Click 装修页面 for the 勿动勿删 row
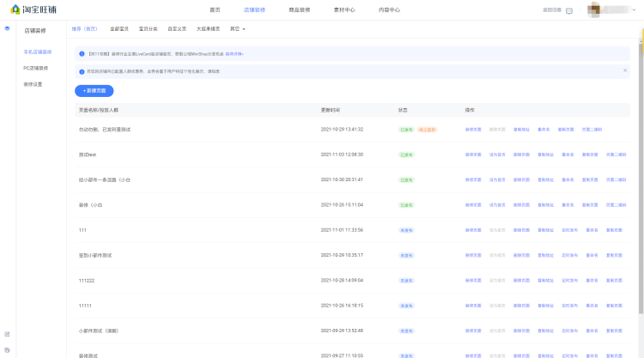This screenshot has width=644, height=358. [473, 130]
